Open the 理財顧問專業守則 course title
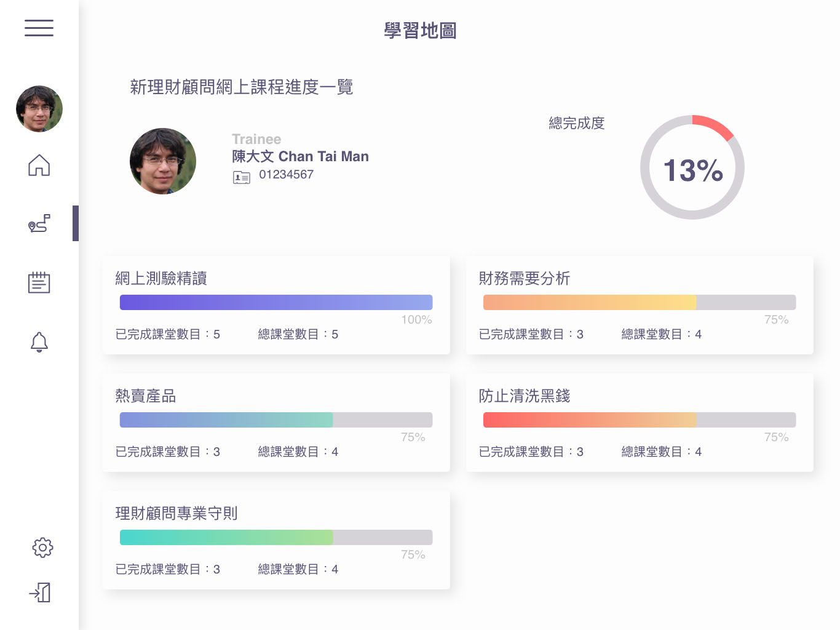Image resolution: width=840 pixels, height=630 pixels. pyautogui.click(x=176, y=514)
